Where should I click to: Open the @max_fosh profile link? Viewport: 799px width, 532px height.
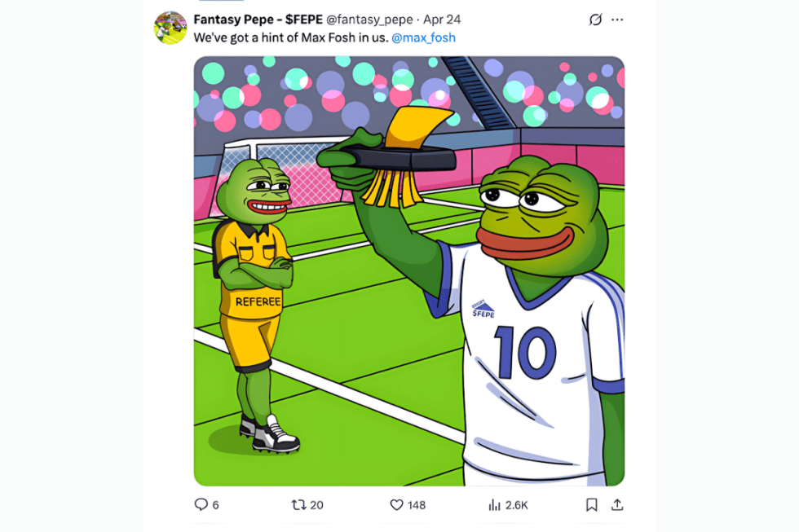point(423,37)
